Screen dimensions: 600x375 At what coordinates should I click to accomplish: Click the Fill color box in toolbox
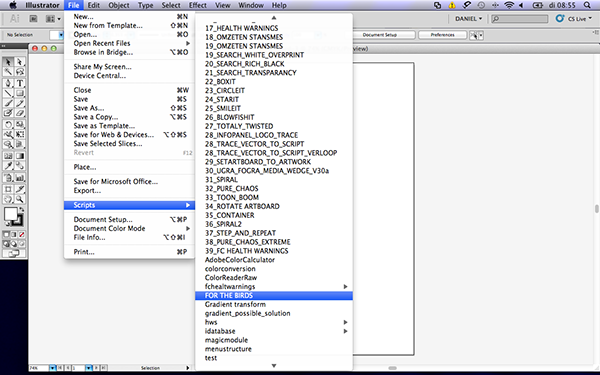pyautogui.click(x=10, y=214)
